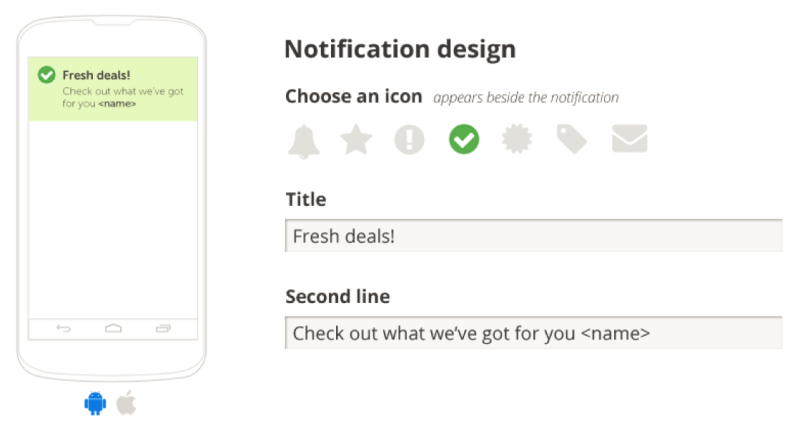Pick the price tag icon
The image size is (800, 436).
(x=571, y=139)
